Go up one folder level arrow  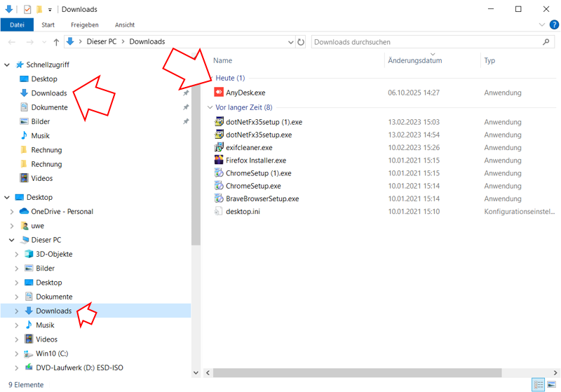tap(55, 42)
